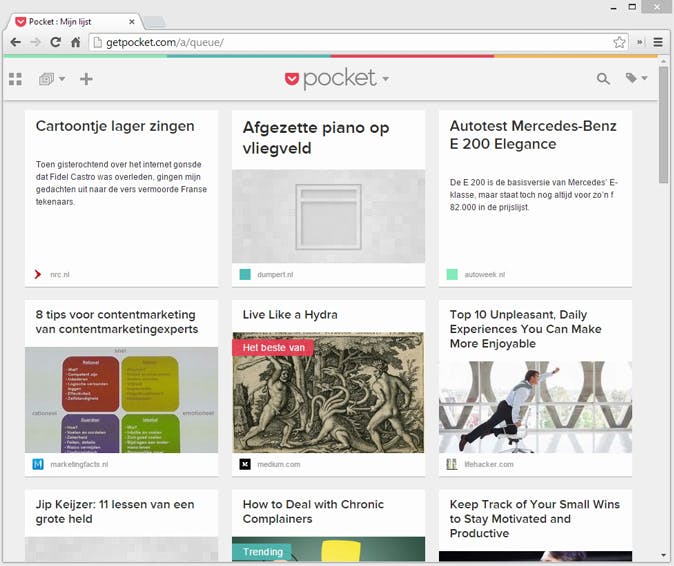Bookmark this page with star icon
674x566 pixels.
(x=619, y=42)
